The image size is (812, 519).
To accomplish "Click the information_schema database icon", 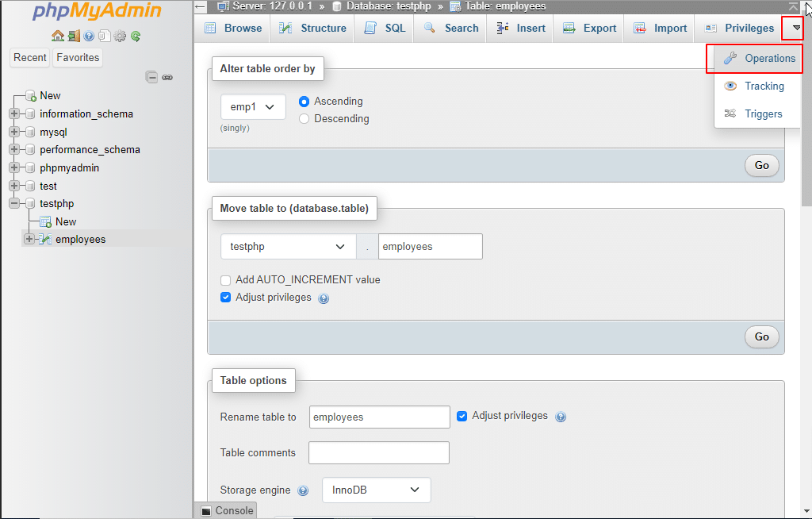I will [x=31, y=113].
